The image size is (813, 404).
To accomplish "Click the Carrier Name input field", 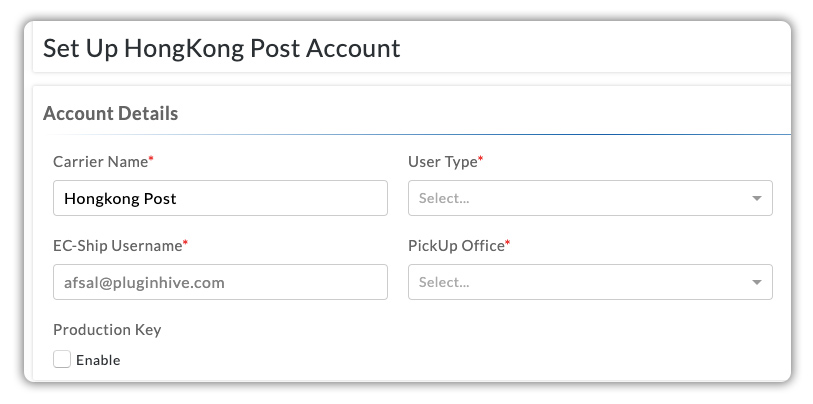I will pyautogui.click(x=220, y=198).
